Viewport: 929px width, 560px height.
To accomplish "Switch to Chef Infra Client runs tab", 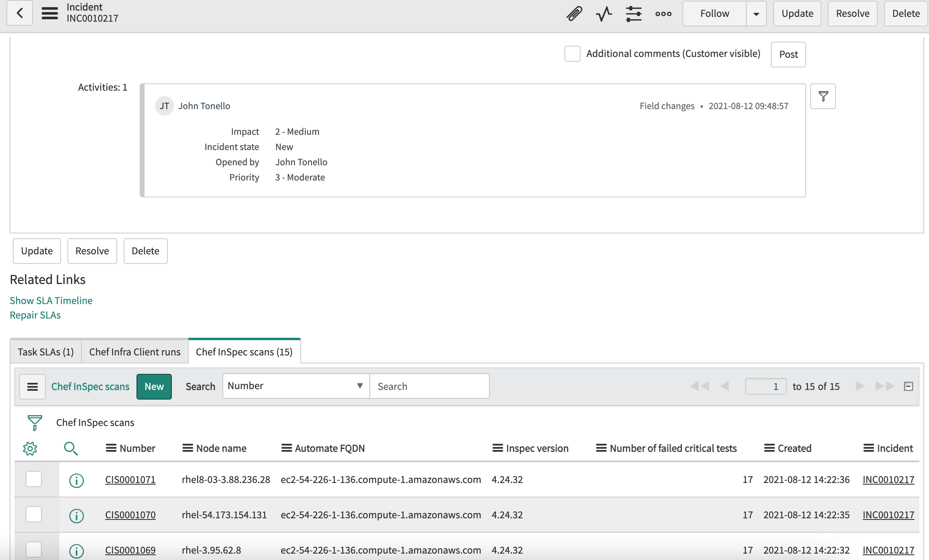I will click(135, 351).
